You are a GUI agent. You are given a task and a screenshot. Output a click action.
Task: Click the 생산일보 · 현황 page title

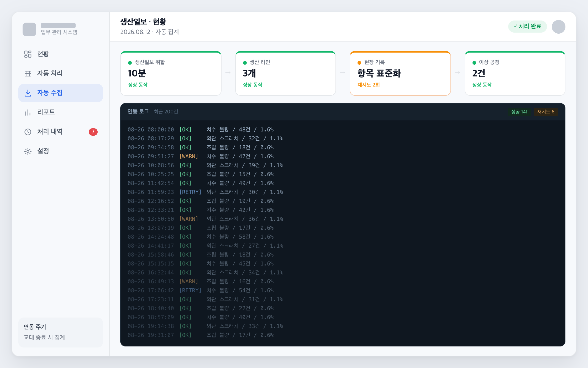click(x=143, y=22)
